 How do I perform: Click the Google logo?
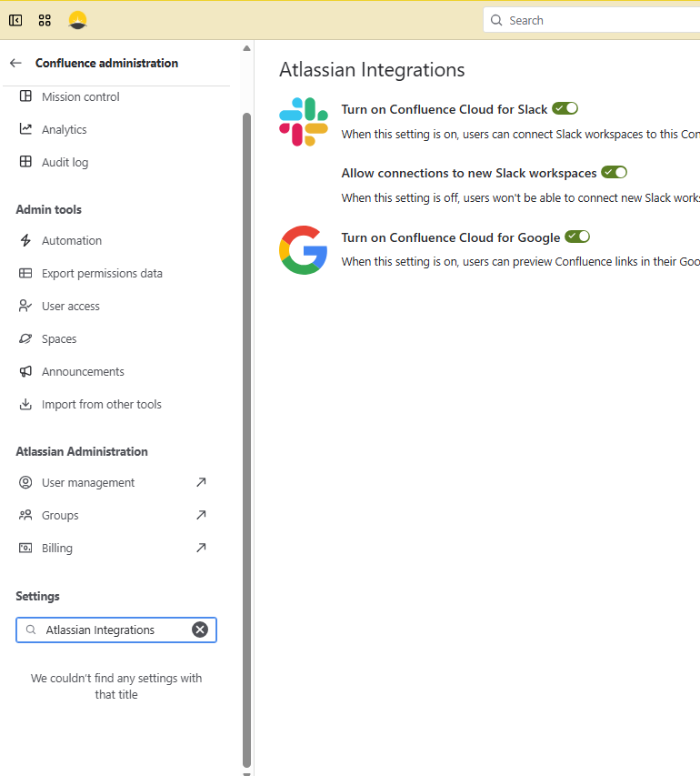click(304, 250)
